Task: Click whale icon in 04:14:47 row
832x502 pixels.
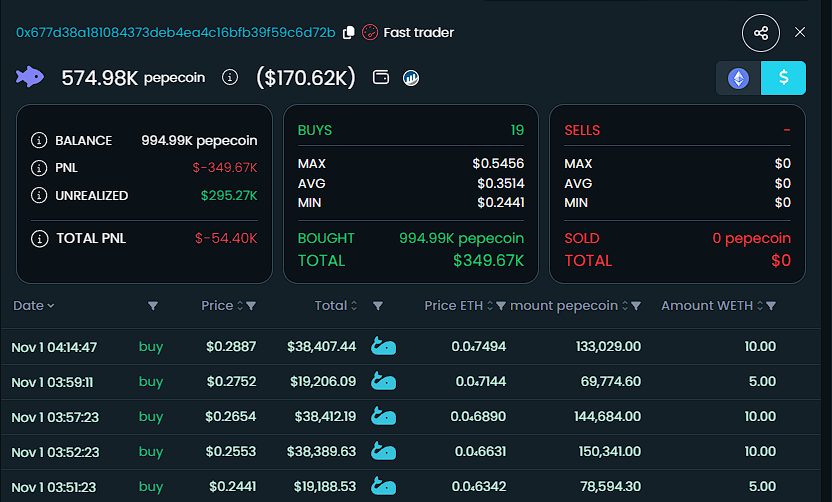Action: coord(383,346)
